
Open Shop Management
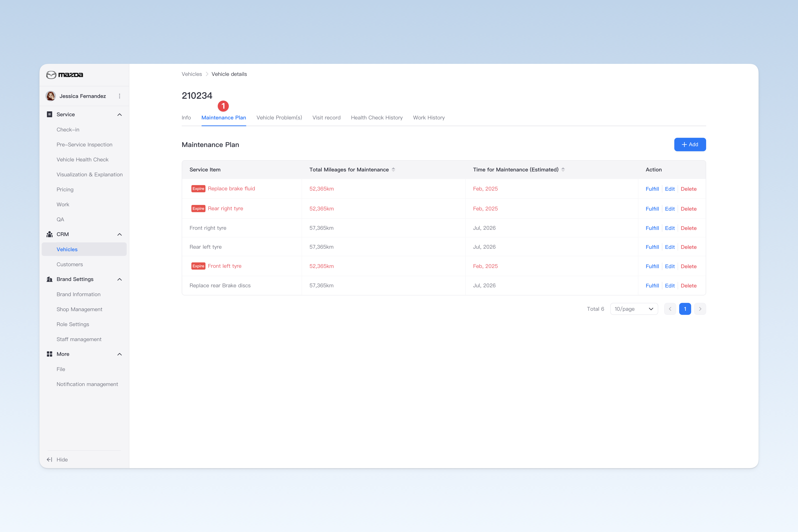click(x=79, y=309)
